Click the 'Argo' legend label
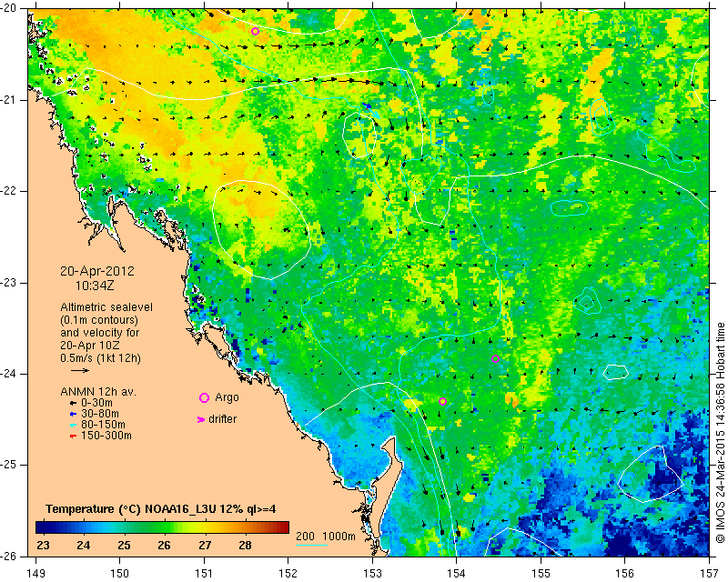Image resolution: width=728 pixels, height=582 pixels. [x=227, y=397]
